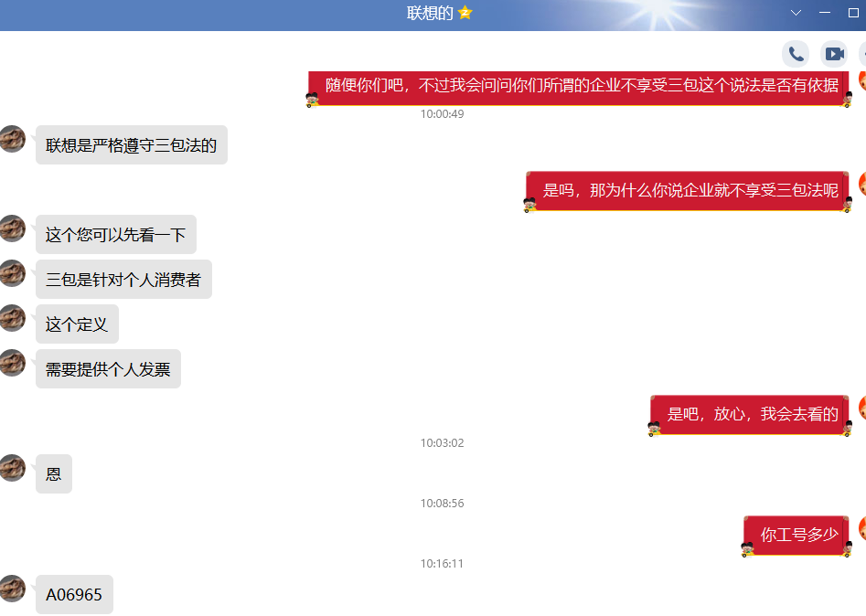The width and height of the screenshot is (866, 616).
Task: Open profile from avatar beside 需要提供个人发票
Action: [x=12, y=363]
